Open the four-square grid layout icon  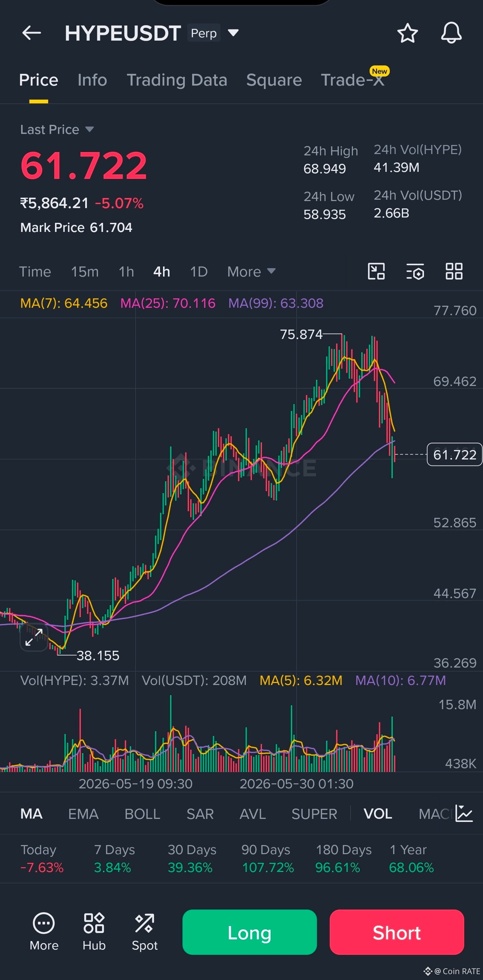[x=454, y=271]
